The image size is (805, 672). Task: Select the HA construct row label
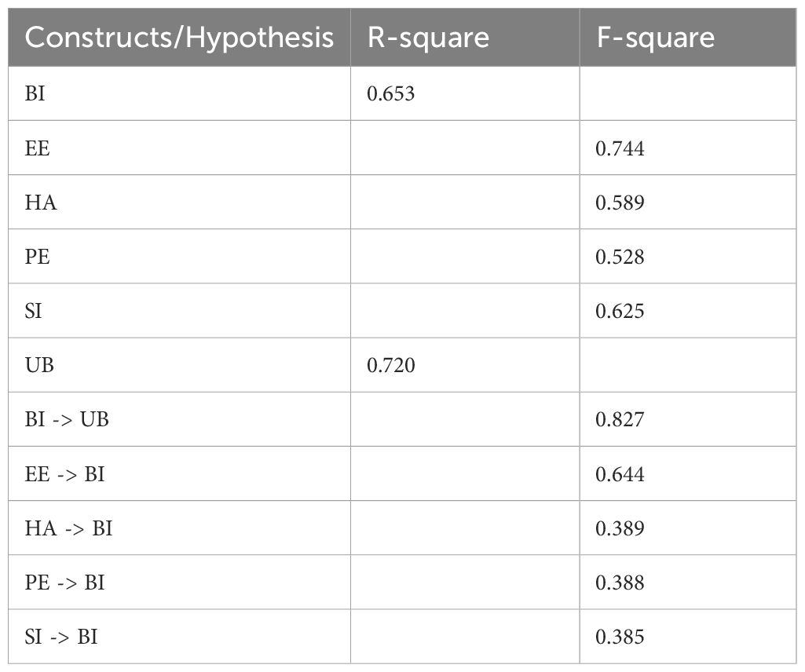(x=41, y=203)
